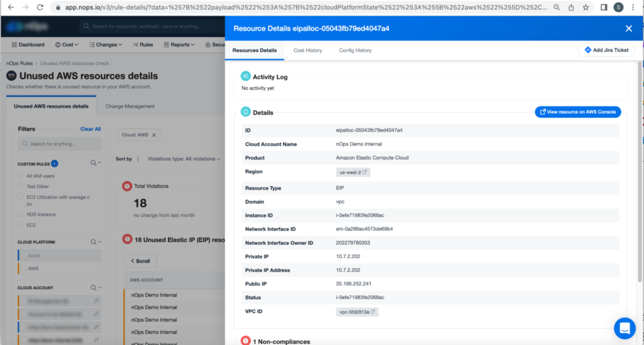Image resolution: width=644 pixels, height=345 pixels.
Task: Click the Scroll left button
Action: pyautogui.click(x=140, y=261)
